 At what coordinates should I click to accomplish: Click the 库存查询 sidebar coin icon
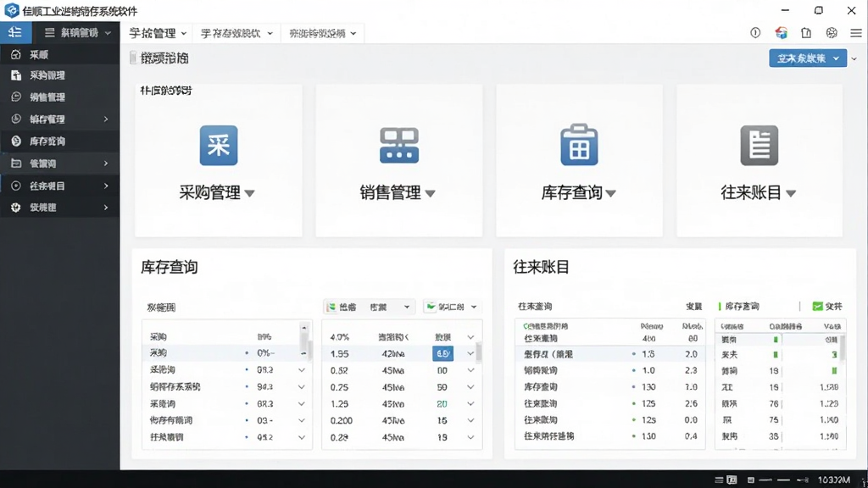(16, 141)
